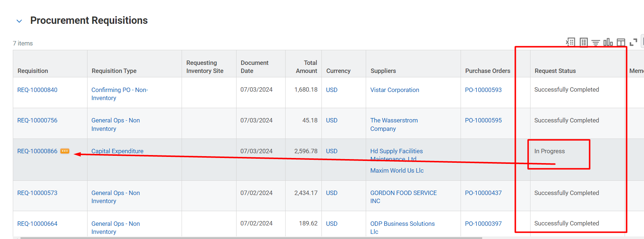
Task: Sort by Requisition column header
Action: click(x=33, y=71)
